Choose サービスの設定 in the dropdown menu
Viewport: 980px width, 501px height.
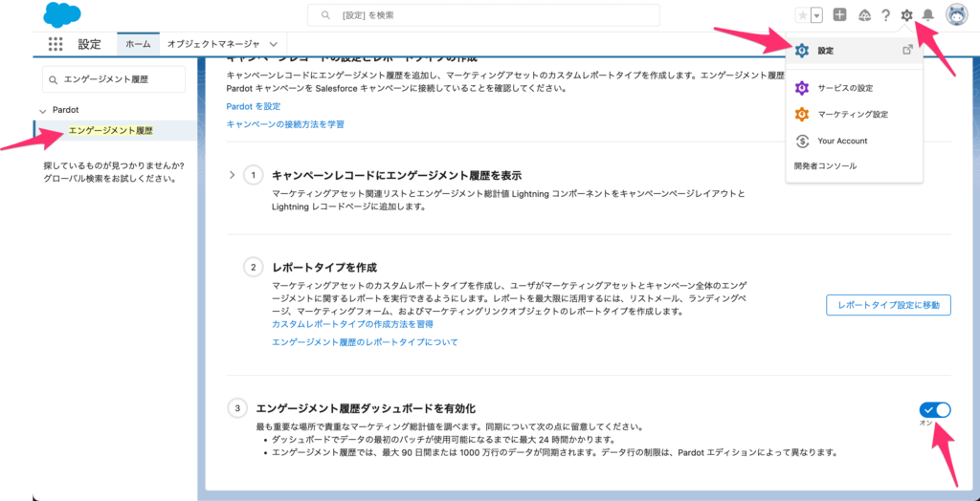(845, 88)
